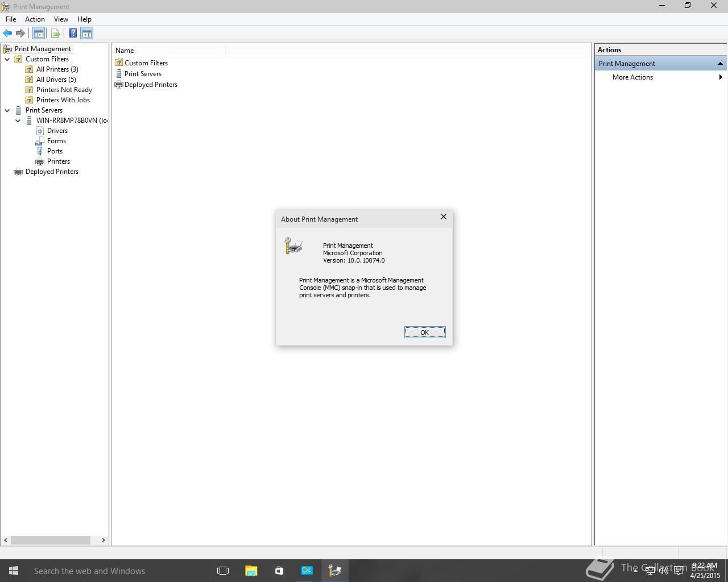
Task: Collapse the WIN-RR8MP78B0VN server node
Action: (18, 120)
